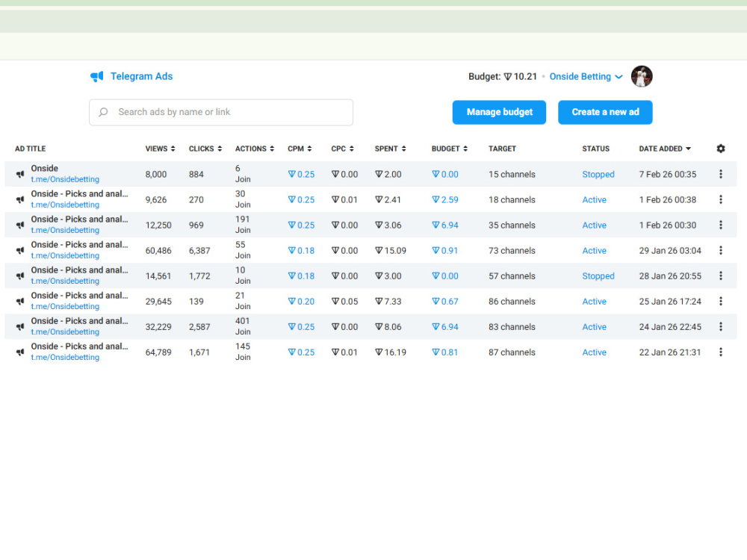Open the options menu for the 28 Jan 26 20:55 ad
The width and height of the screenshot is (747, 560).
tap(720, 276)
